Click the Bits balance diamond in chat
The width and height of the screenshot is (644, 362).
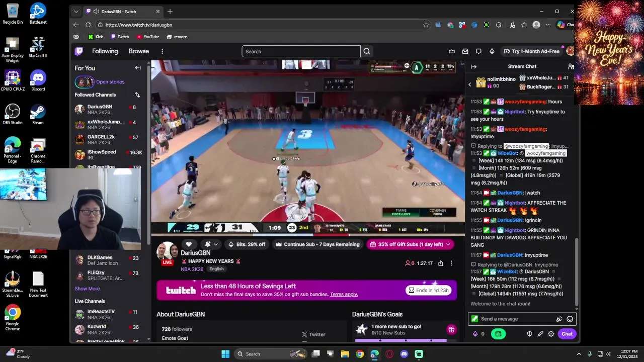click(x=475, y=334)
